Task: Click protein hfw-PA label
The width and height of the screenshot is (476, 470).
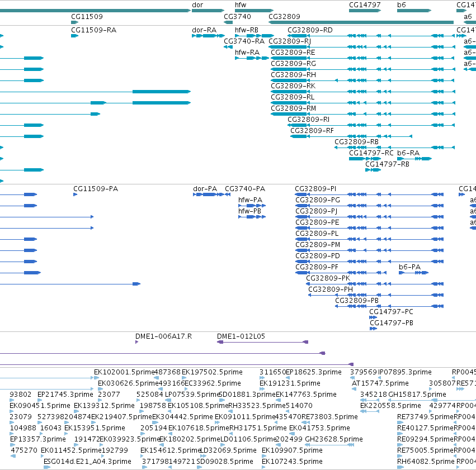Action: coord(251,200)
